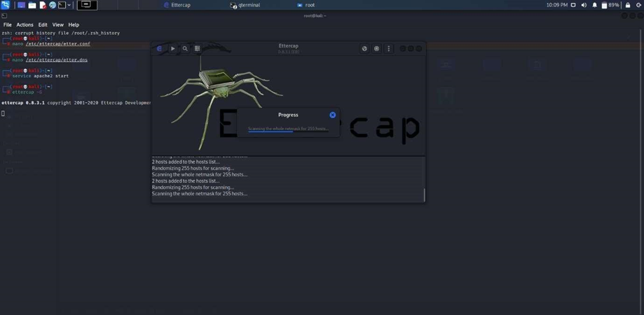The image size is (644, 315).
Task: Click the scanning progress bar
Action: [288, 132]
